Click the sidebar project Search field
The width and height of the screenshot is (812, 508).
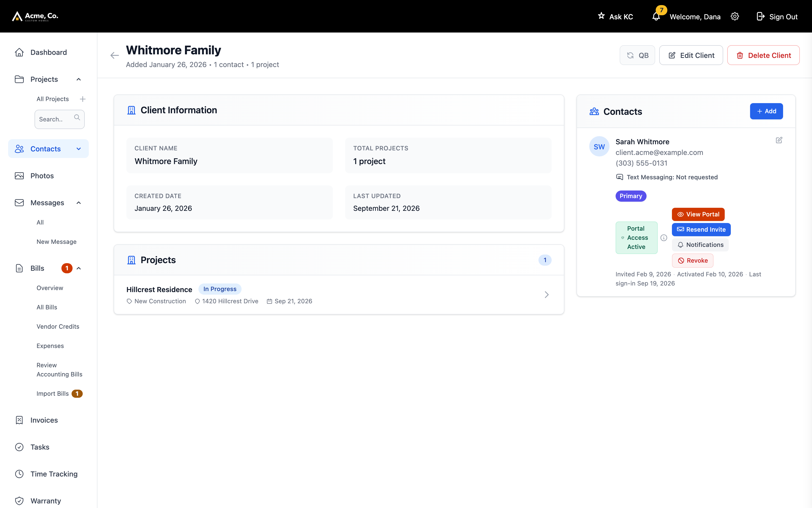(59, 119)
